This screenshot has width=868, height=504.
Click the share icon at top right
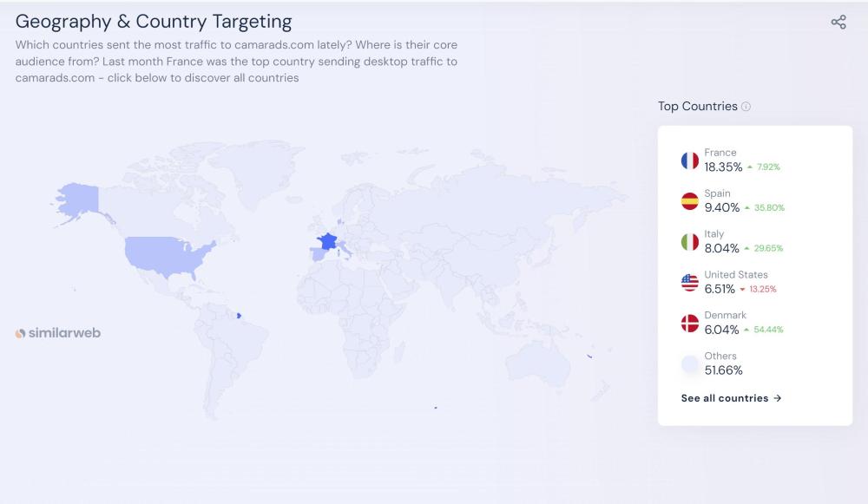pyautogui.click(x=838, y=23)
